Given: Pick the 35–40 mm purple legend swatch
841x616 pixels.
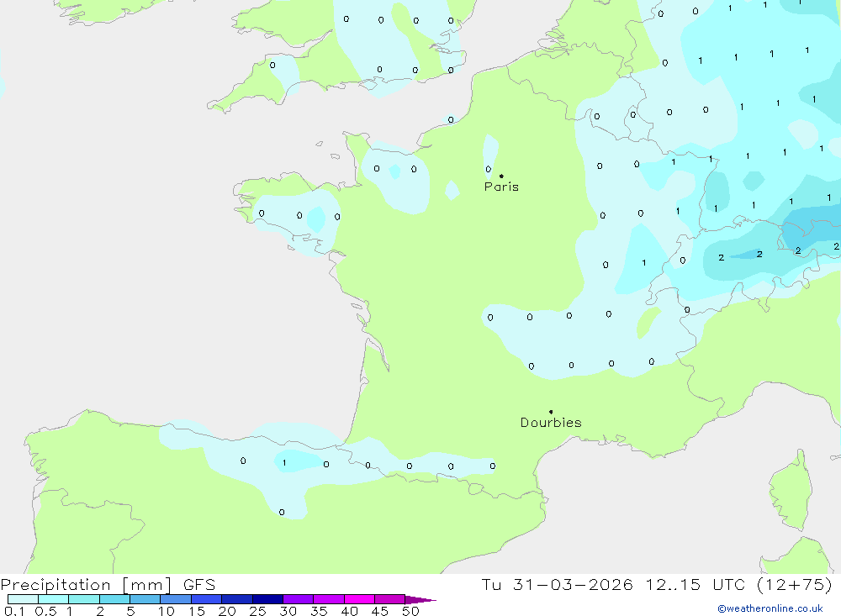Looking at the screenshot, I should (328, 599).
